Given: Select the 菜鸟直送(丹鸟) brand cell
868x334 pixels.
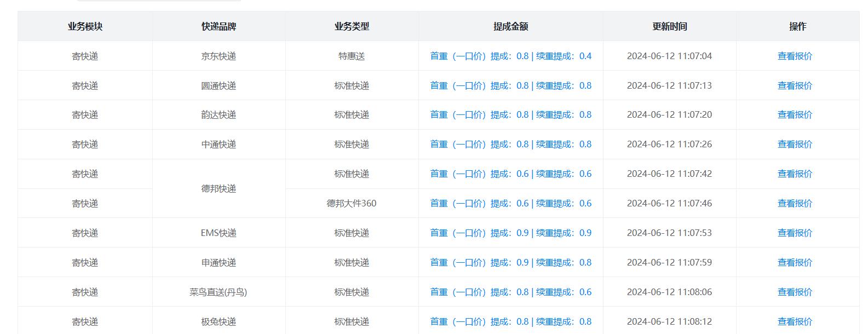Looking at the screenshot, I should tap(219, 292).
